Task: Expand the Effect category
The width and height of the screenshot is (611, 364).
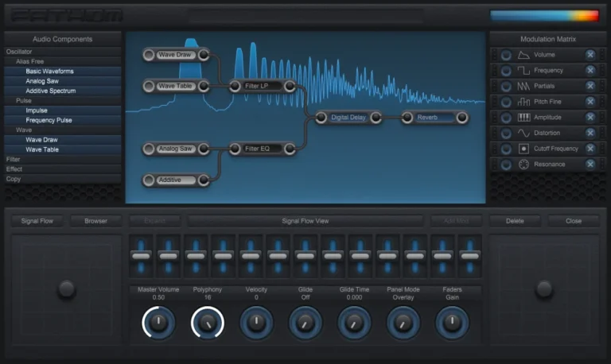Action: (62, 169)
